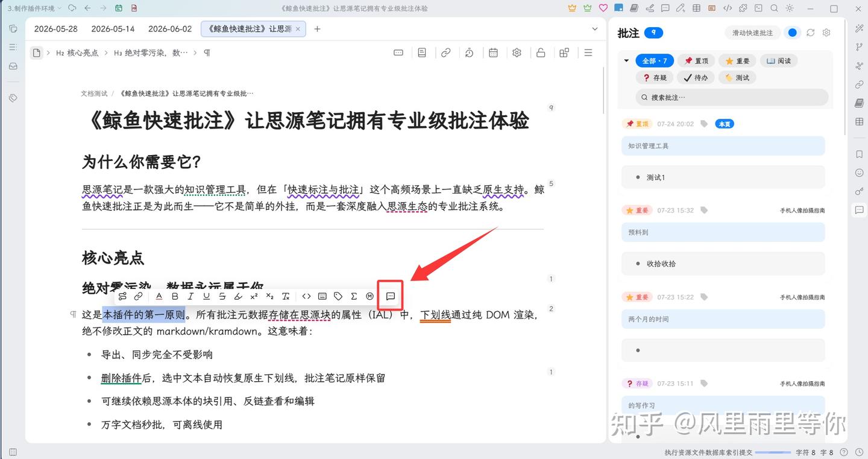The width and height of the screenshot is (868, 459).
Task: Apply superscript x² to the selection
Action: click(254, 296)
